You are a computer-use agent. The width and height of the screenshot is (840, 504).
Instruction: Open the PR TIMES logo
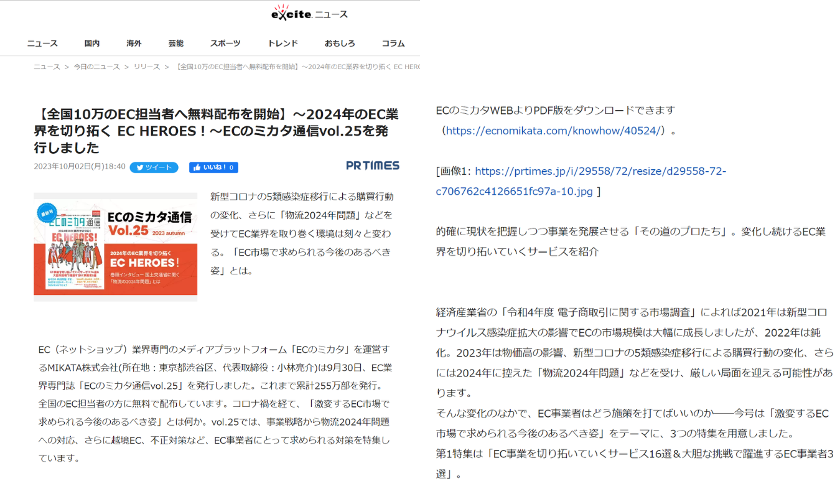pos(373,166)
